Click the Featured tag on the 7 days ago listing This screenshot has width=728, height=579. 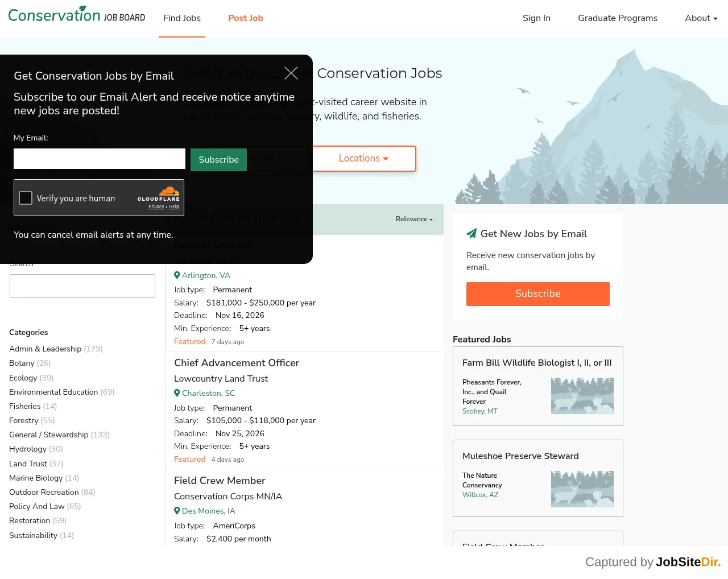(189, 341)
